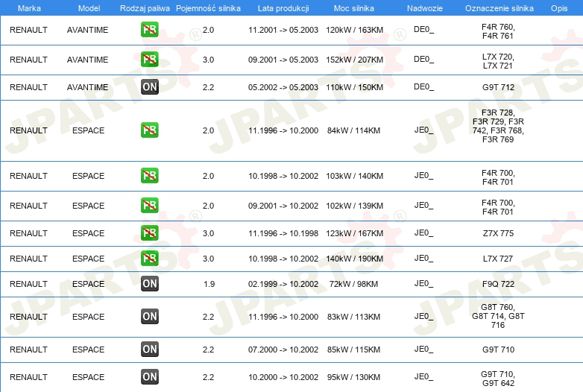
Task: Click the Marka column header
Action: pyautogui.click(x=29, y=8)
